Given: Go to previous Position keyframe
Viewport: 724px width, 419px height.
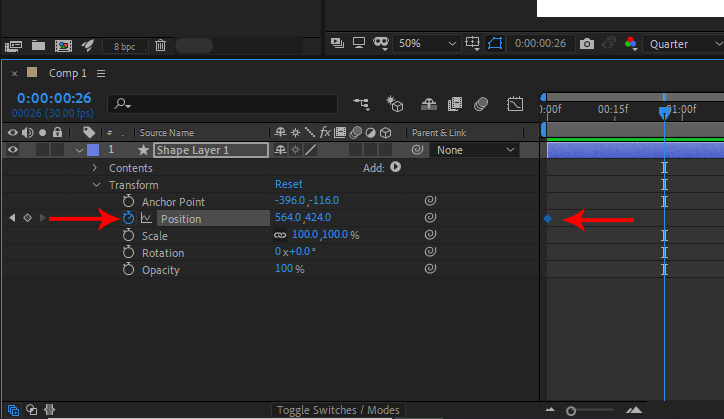Looking at the screenshot, I should 12,218.
